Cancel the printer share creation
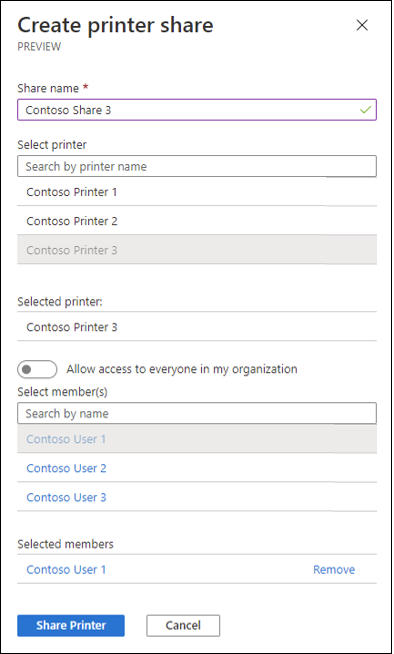This screenshot has width=394, height=654. coord(183,625)
